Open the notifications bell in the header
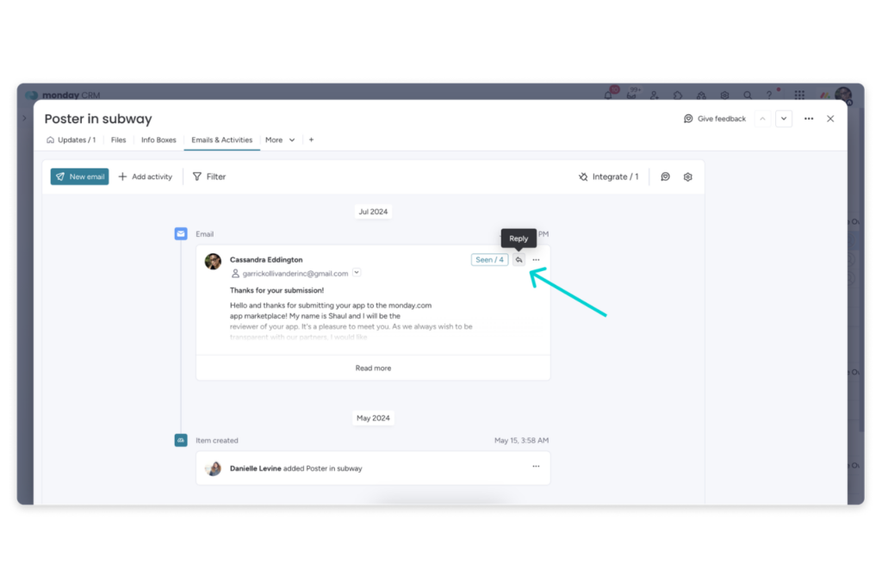 click(x=609, y=95)
